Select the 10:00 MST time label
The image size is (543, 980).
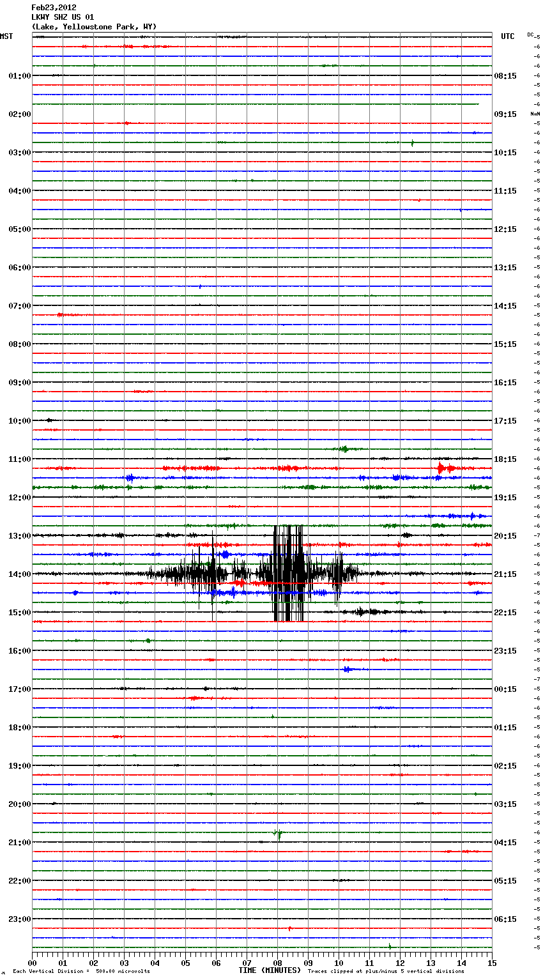tap(20, 421)
